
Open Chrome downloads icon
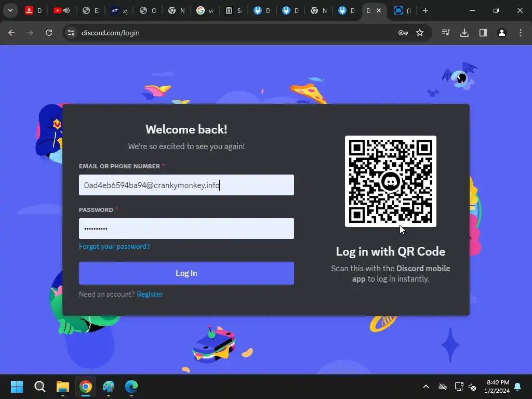point(464,33)
